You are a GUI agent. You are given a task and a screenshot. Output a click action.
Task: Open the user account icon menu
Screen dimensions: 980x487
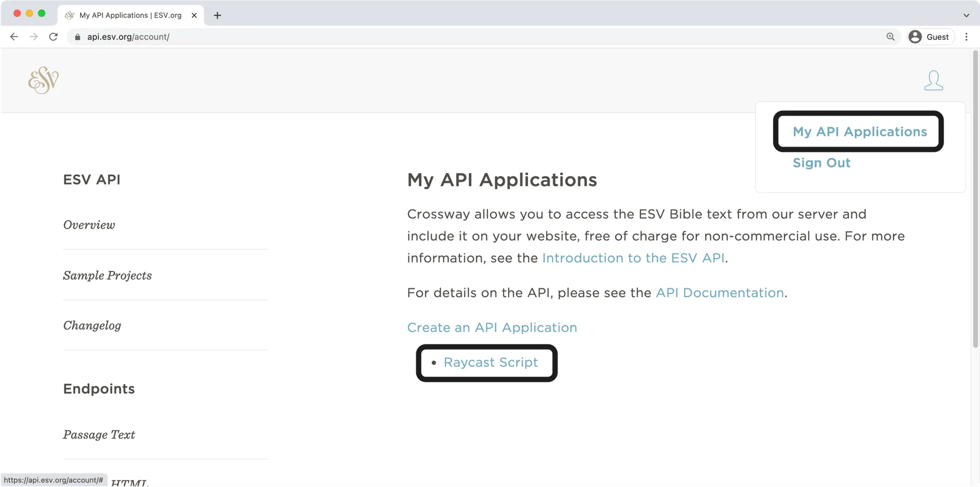click(933, 81)
